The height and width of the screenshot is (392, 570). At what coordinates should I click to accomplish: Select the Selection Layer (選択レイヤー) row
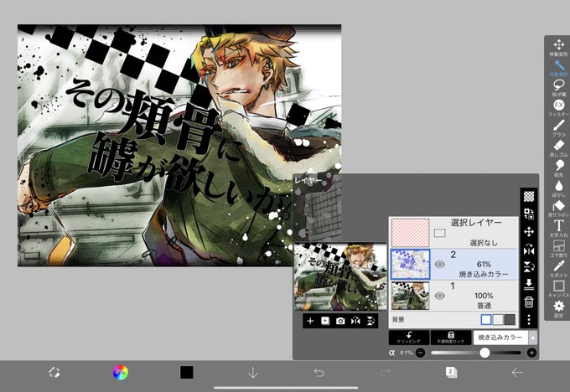(453, 233)
